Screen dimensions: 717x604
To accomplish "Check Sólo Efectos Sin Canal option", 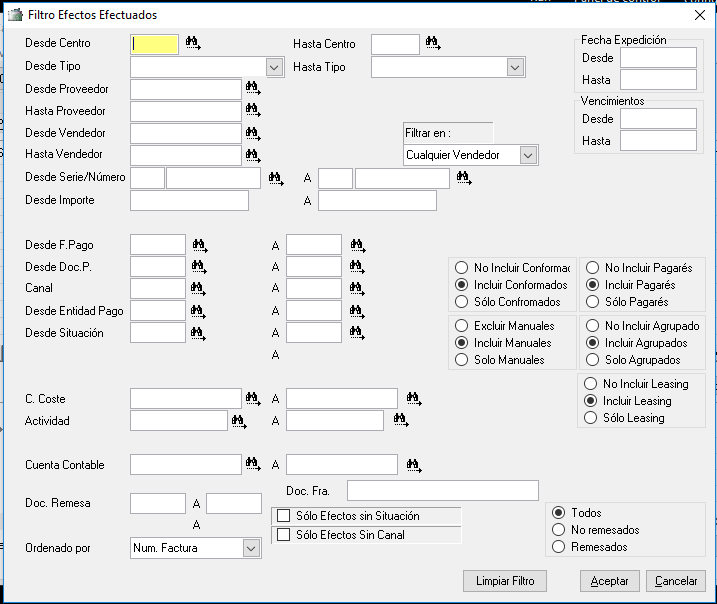I will [x=284, y=535].
